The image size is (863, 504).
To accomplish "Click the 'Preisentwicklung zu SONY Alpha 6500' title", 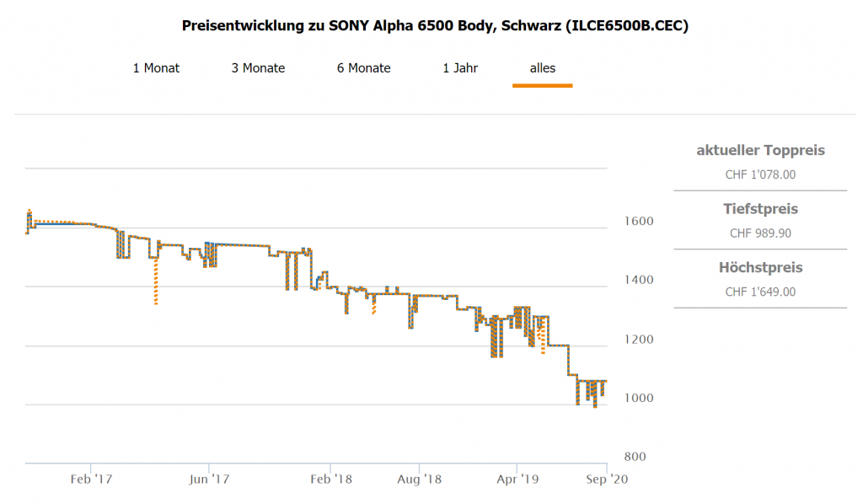I will [x=435, y=26].
